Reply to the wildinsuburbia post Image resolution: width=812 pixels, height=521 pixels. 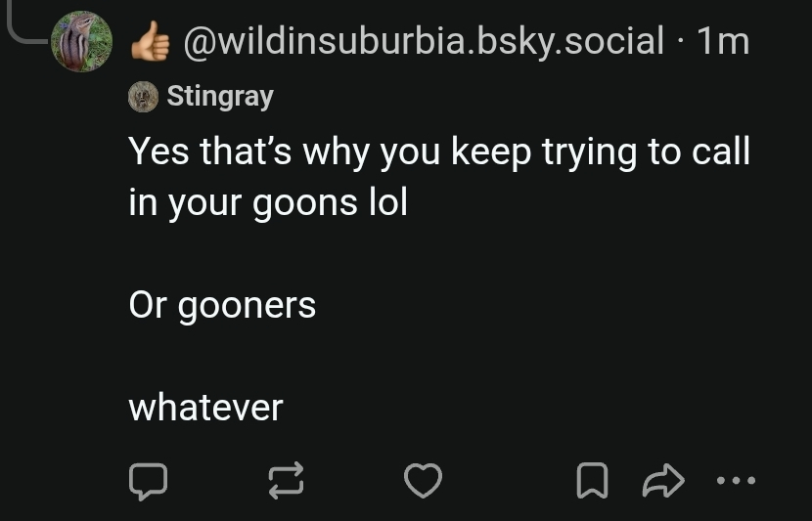pos(149,480)
